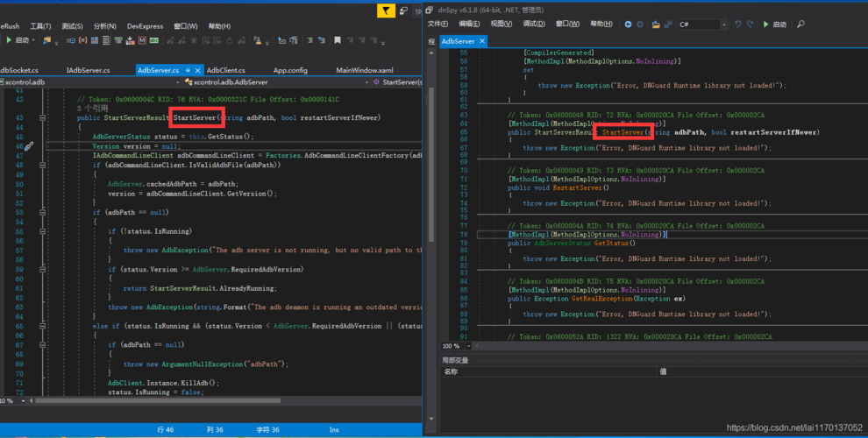868x438 pixels.
Task: Switch to the AdbClient.cs tab
Action: 226,70
